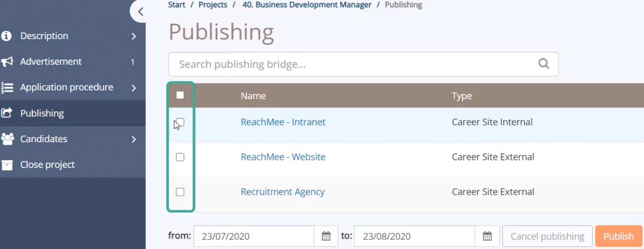
Task: Toggle the select-all checkbox in table header
Action: click(180, 95)
